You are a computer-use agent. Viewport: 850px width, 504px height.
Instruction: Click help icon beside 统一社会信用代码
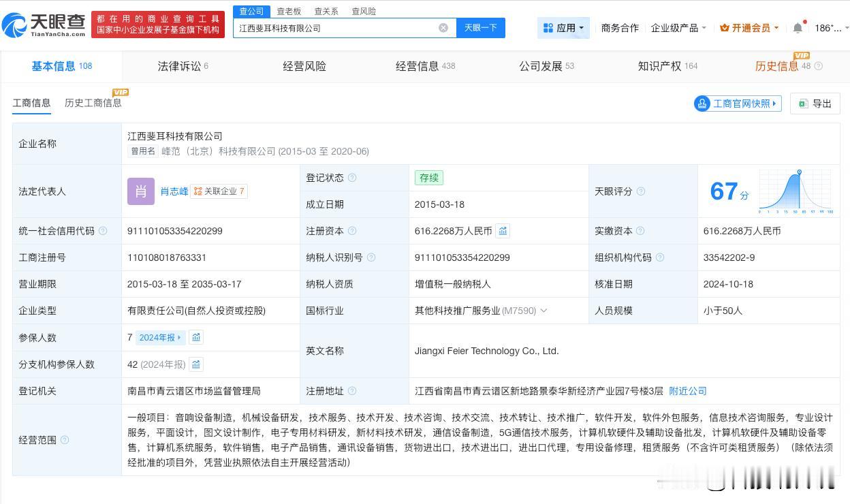[x=103, y=231]
